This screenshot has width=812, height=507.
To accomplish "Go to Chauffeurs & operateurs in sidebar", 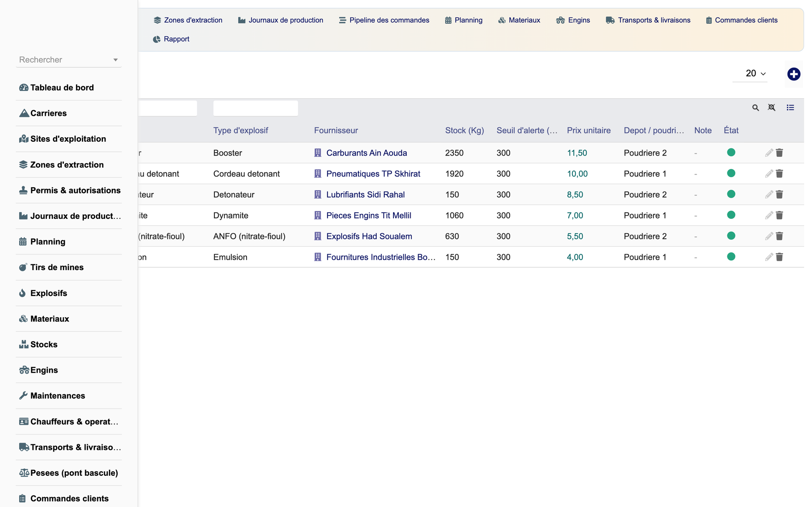I will [68, 422].
